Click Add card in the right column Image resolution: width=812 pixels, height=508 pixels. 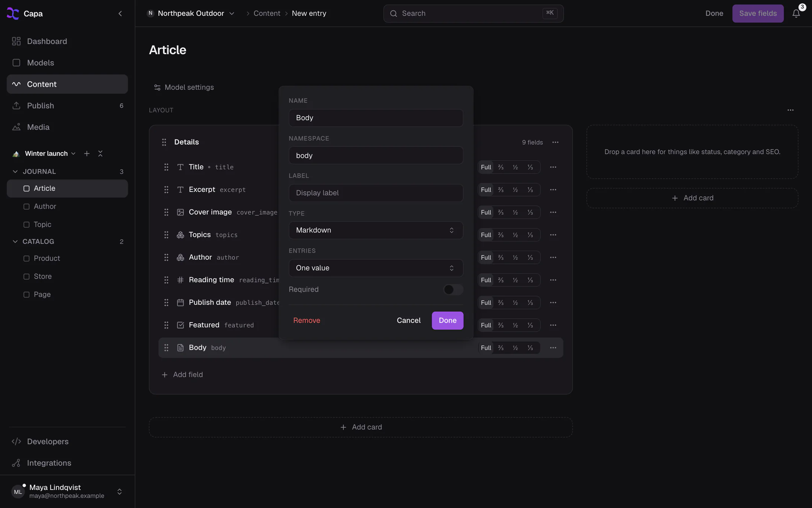click(692, 198)
